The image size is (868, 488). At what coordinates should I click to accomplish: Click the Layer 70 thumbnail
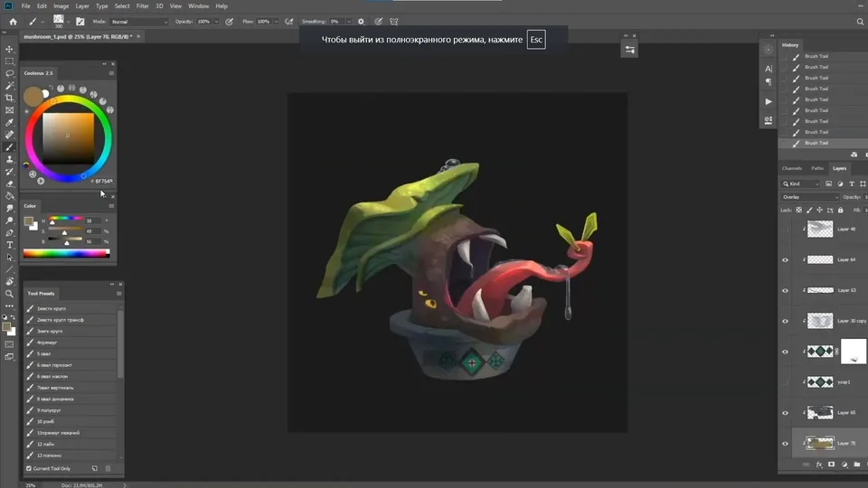coord(820,443)
